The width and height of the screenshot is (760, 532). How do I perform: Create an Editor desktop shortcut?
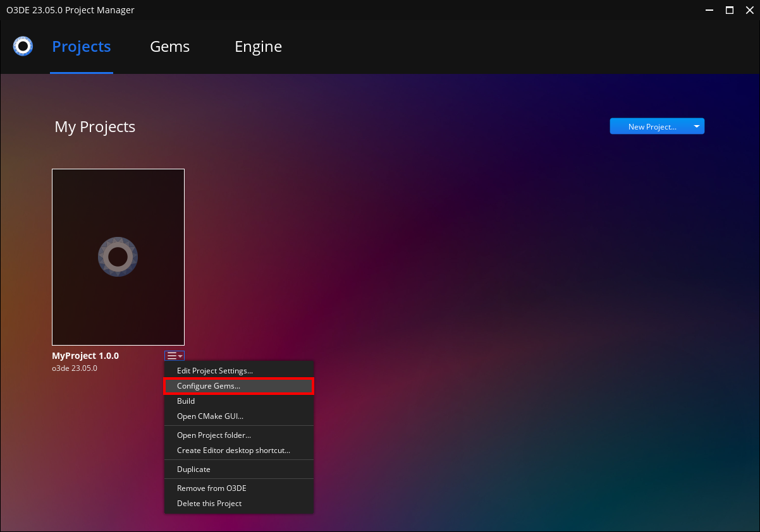[233, 450]
